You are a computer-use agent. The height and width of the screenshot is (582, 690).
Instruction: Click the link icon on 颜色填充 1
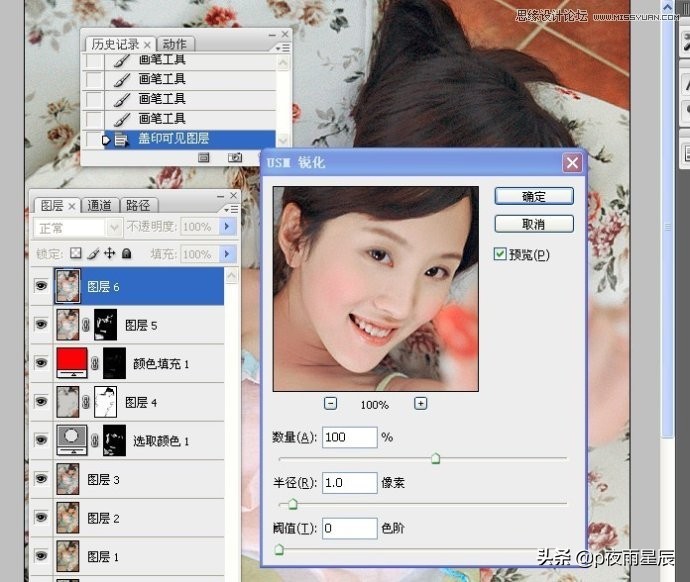[95, 363]
